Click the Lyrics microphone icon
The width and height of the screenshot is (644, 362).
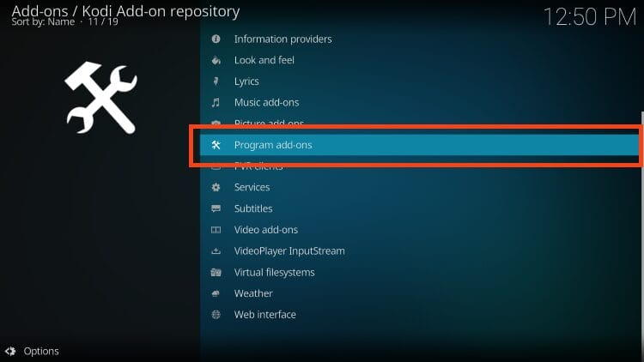tap(216, 81)
